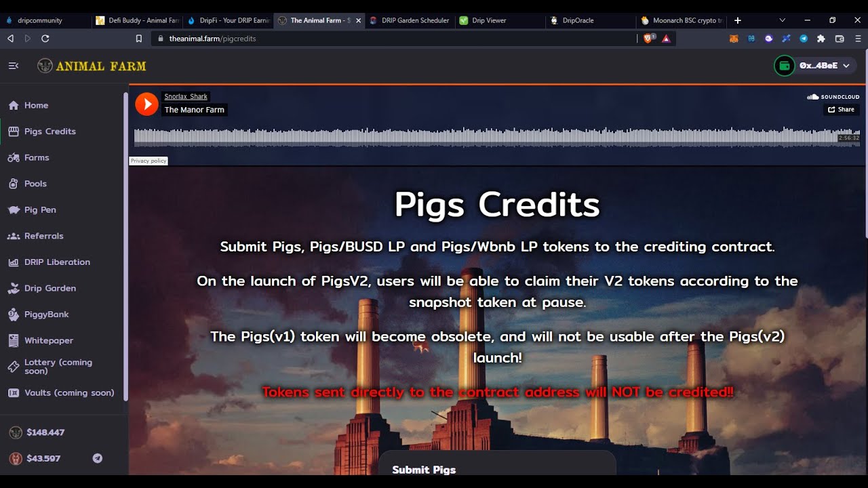Switch to the Drip Viewer tab

click(x=500, y=20)
